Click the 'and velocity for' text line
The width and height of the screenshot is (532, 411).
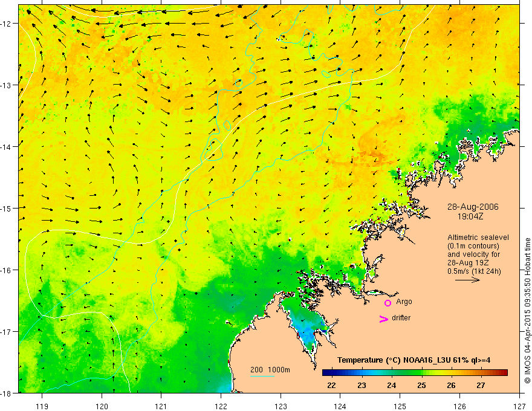[x=473, y=254]
